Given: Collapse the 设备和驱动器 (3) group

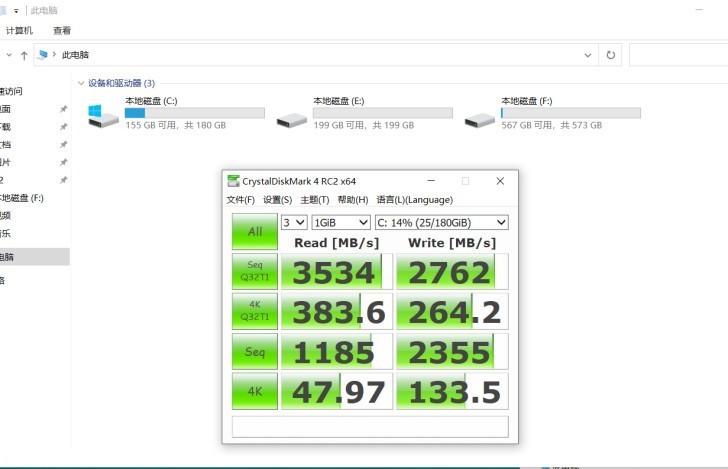Looking at the screenshot, I should coord(81,83).
